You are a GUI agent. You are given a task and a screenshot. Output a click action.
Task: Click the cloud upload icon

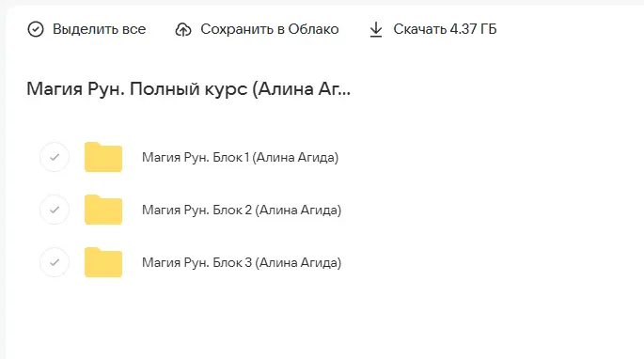click(183, 29)
